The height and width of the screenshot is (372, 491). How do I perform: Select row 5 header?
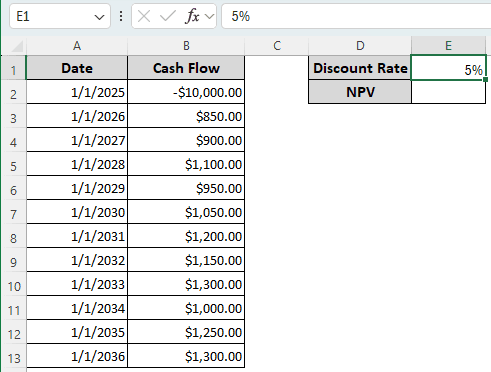pos(13,164)
